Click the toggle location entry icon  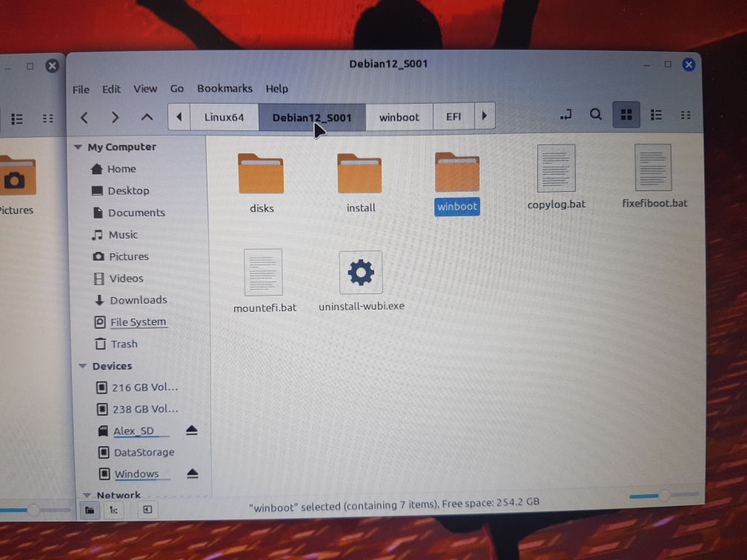566,115
